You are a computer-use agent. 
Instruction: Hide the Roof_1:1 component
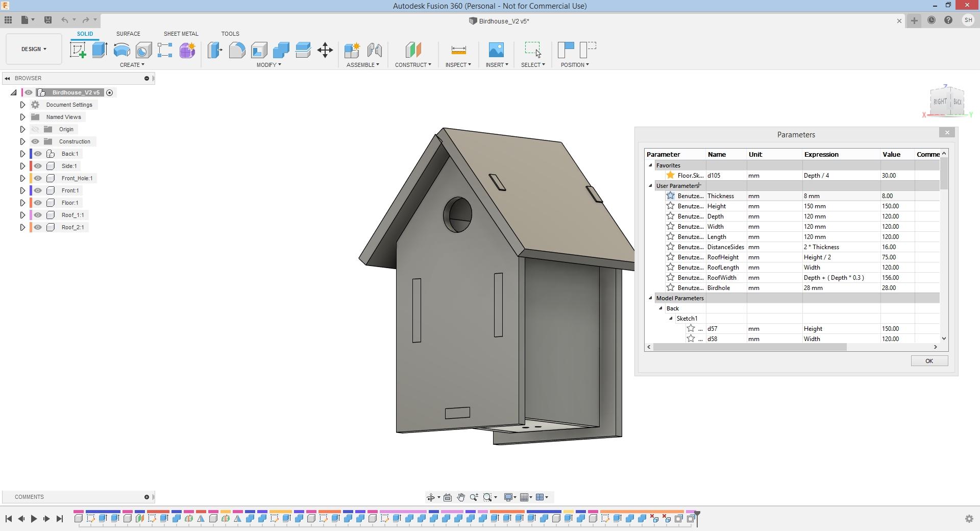coord(38,215)
